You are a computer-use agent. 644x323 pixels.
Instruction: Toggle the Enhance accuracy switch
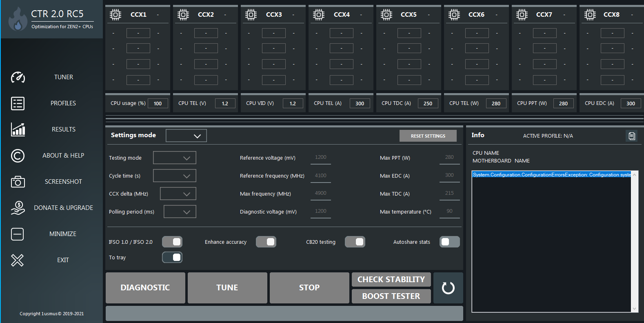(x=266, y=242)
